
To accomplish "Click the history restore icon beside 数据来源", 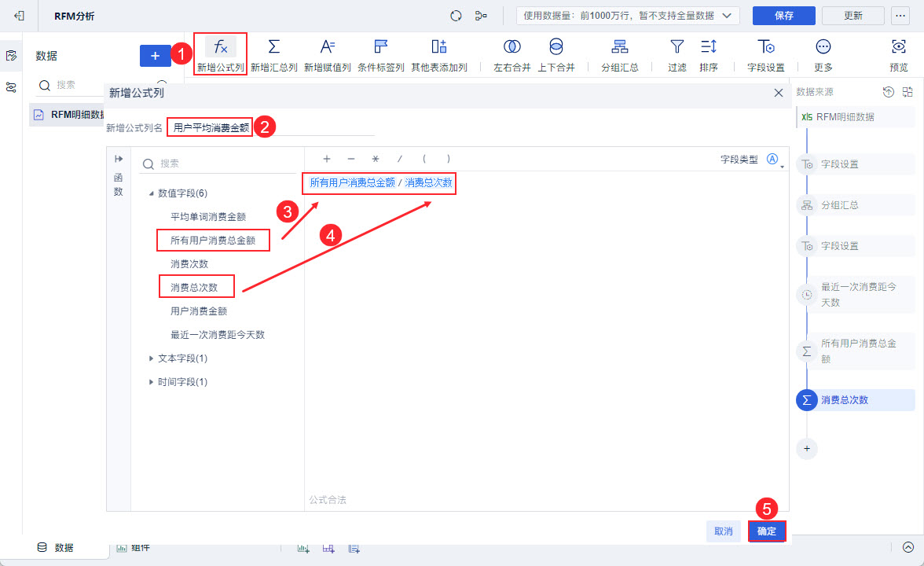I will click(889, 91).
